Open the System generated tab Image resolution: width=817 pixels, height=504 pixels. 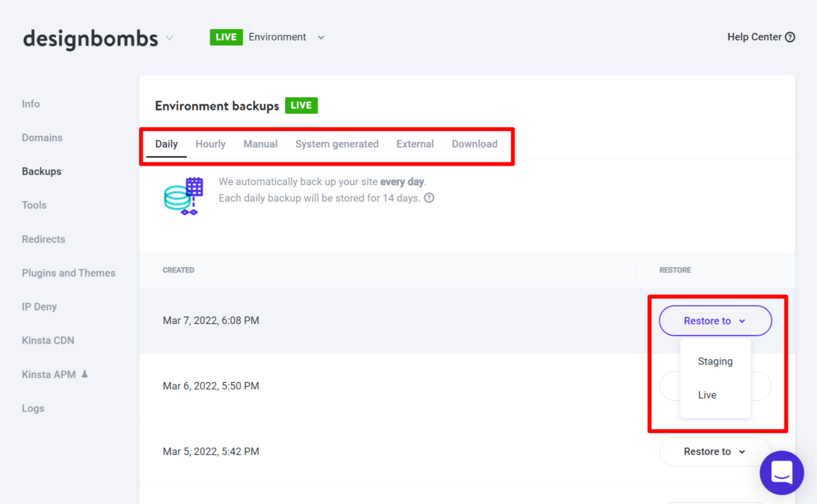[x=336, y=144]
